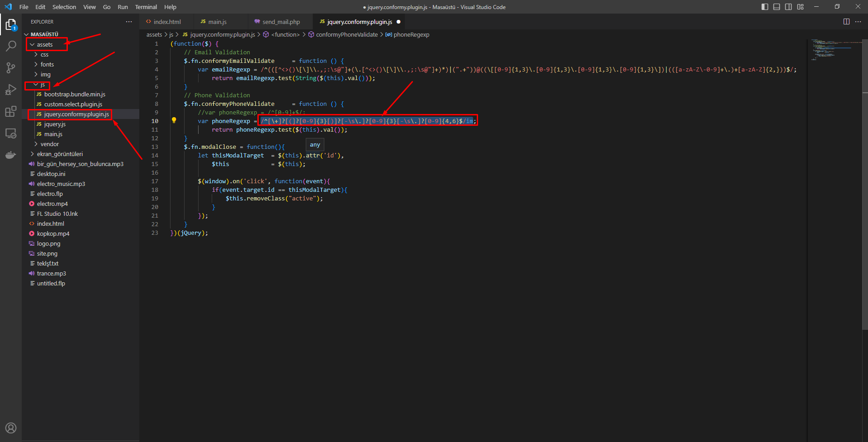
Task: Click the assets breadcrumb segment
Action: [154, 34]
